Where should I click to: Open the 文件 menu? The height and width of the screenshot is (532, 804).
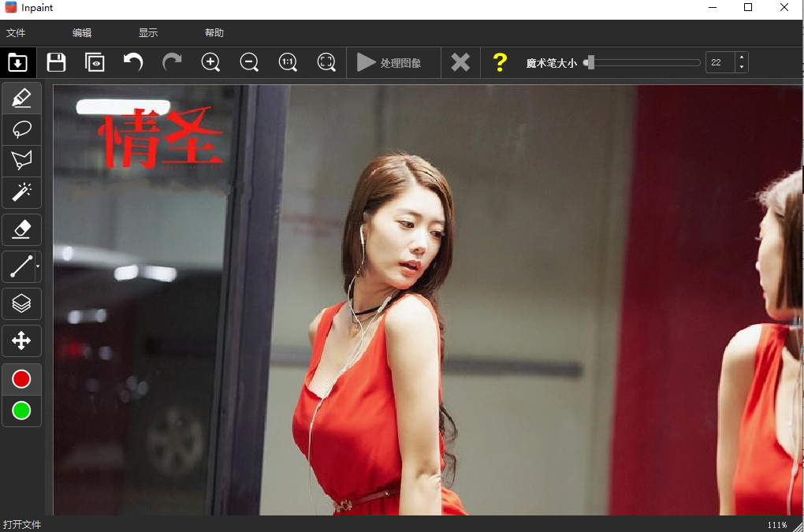[16, 33]
